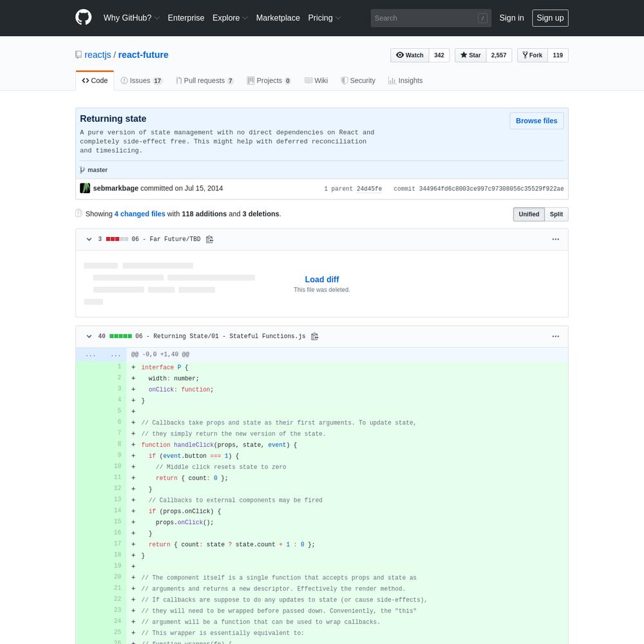Open the Why GitHub? dropdown menu
644x644 pixels.
pos(131,18)
